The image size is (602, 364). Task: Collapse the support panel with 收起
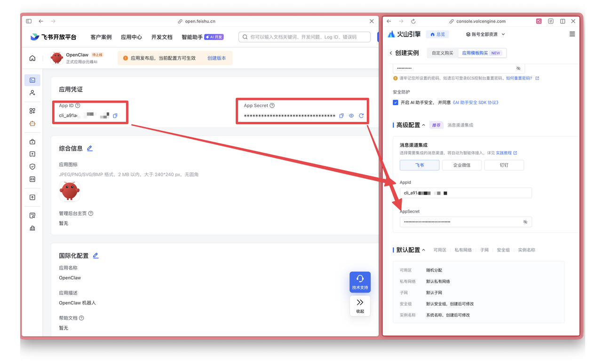[x=360, y=306]
